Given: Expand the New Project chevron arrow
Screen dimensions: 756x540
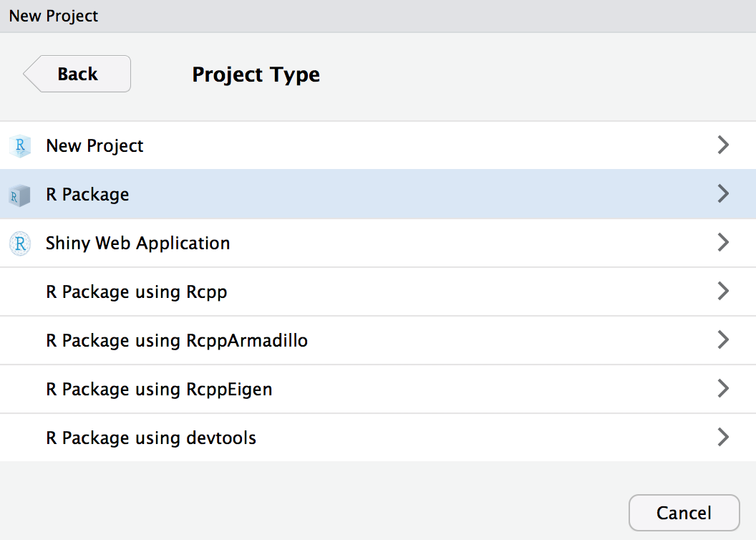Looking at the screenshot, I should pos(723,145).
